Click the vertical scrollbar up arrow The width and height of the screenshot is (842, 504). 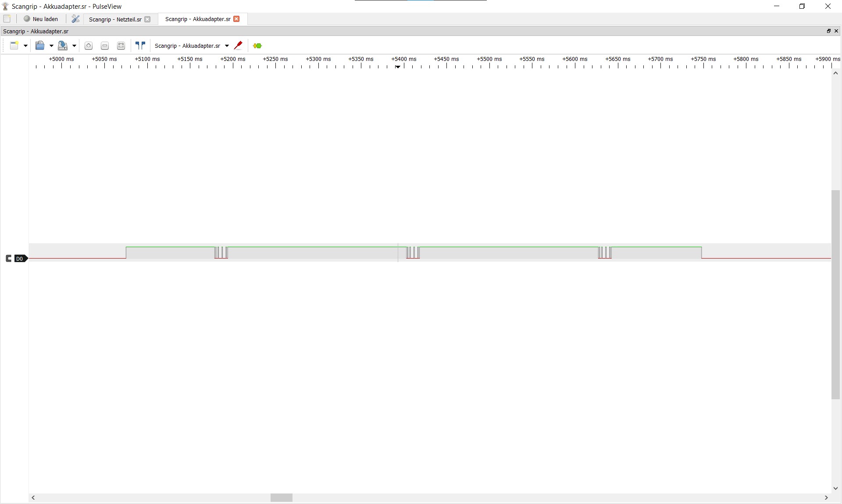pos(836,73)
